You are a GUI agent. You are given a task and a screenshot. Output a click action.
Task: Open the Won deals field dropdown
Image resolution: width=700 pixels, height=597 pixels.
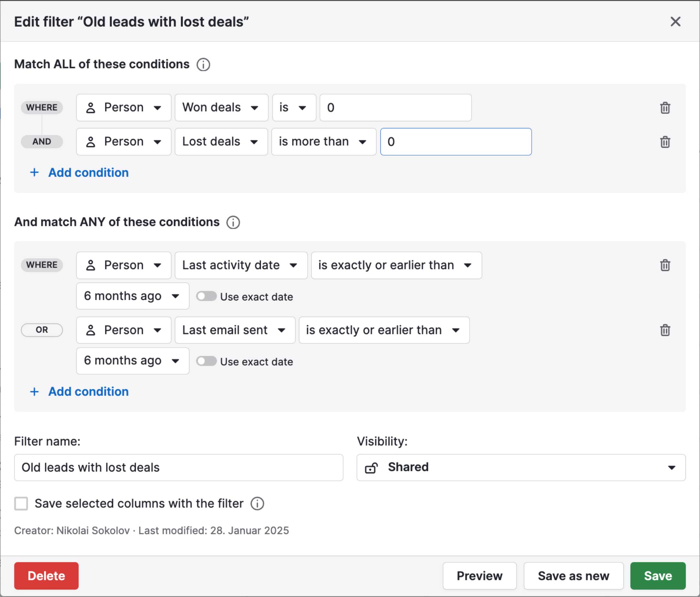(221, 108)
